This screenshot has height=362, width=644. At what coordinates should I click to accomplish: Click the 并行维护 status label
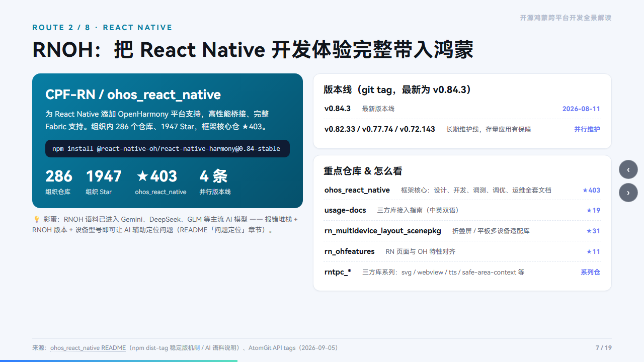click(587, 129)
